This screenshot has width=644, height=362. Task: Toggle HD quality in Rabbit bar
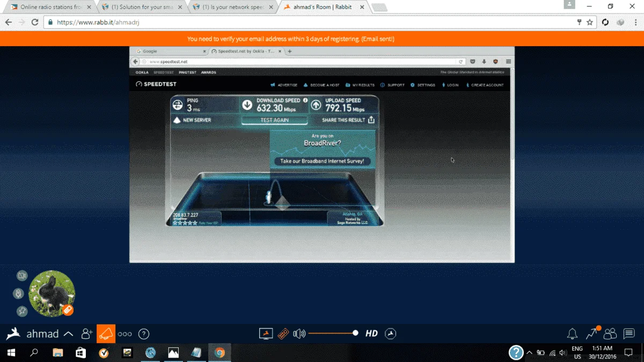point(371,334)
